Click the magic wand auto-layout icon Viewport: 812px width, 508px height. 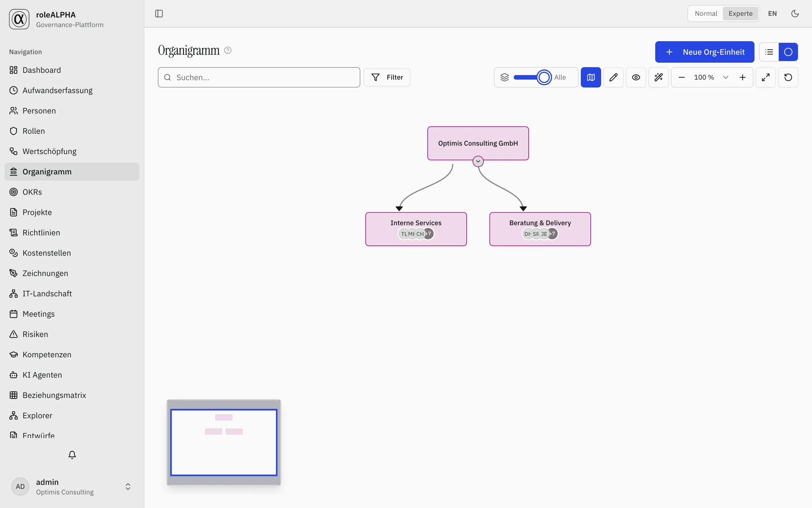coord(658,77)
